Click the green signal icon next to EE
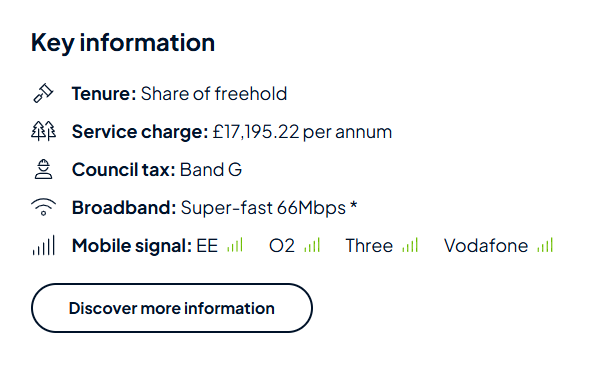Image resolution: width=598 pixels, height=368 pixels. [235, 245]
